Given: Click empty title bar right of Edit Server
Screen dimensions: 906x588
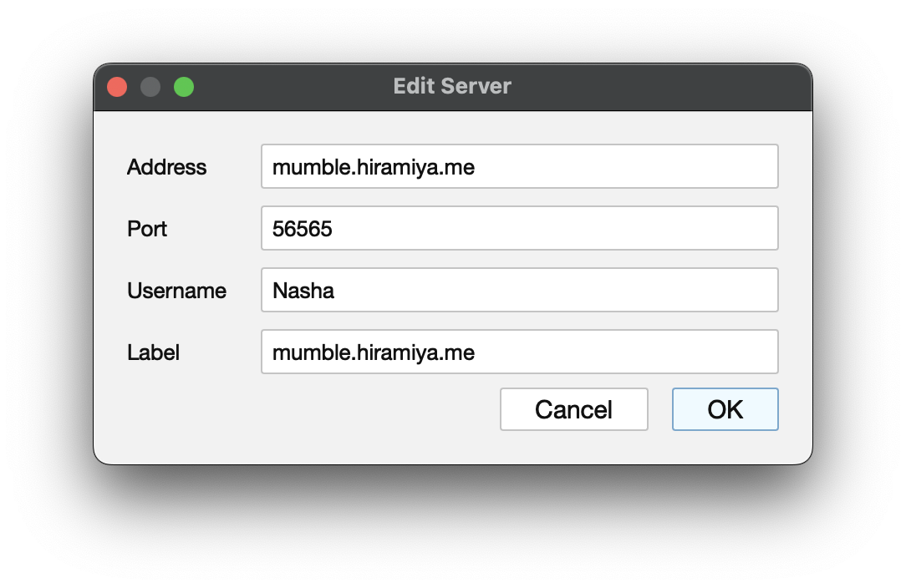Looking at the screenshot, I should (x=669, y=87).
